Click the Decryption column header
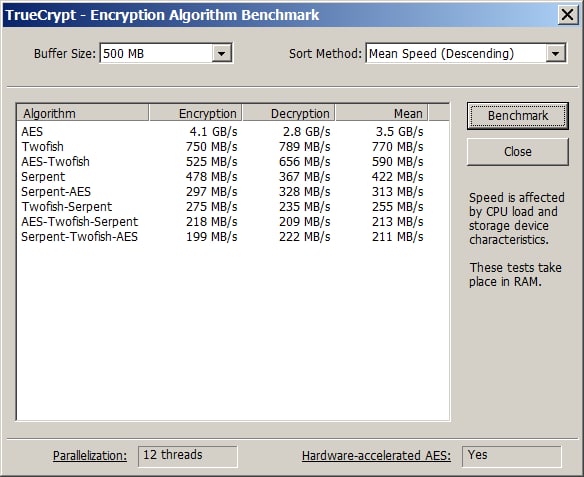The width and height of the screenshot is (584, 477). coord(289,113)
